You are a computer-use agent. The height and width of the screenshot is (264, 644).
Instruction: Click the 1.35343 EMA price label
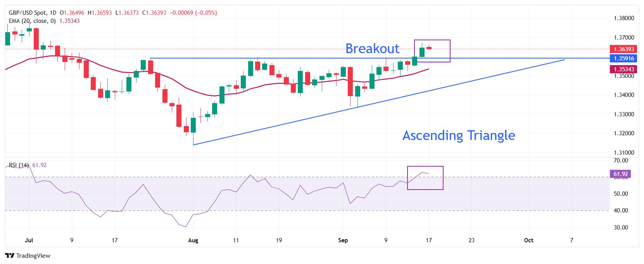624,69
